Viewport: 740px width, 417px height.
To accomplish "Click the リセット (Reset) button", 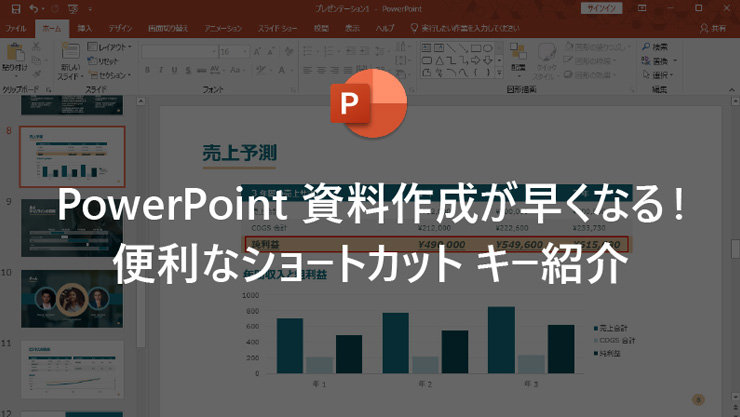I will [103, 61].
